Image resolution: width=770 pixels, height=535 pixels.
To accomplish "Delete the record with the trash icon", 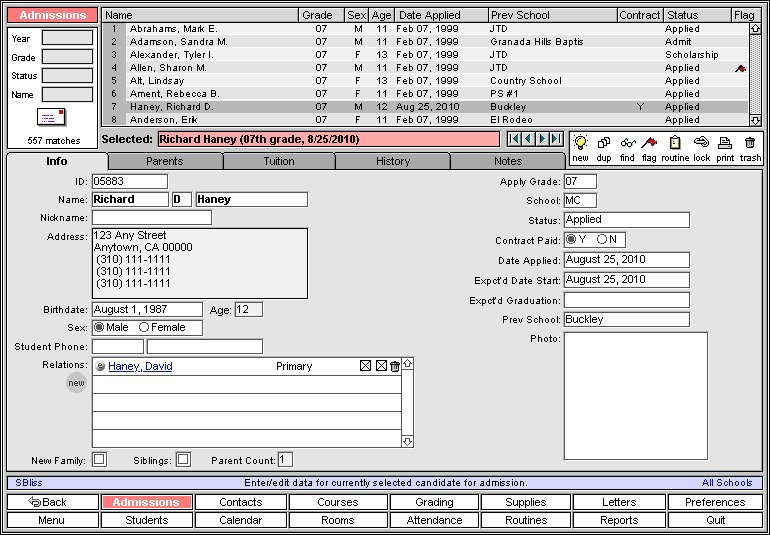I will 749,143.
